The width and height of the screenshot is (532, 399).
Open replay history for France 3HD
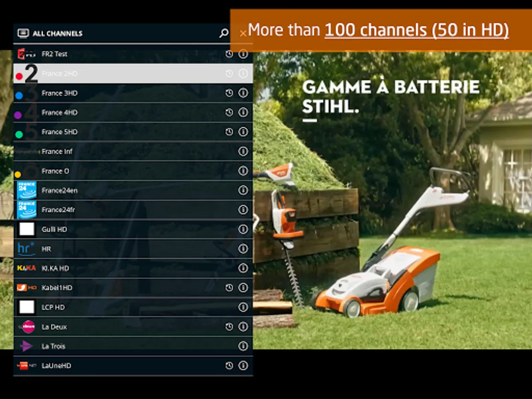tap(229, 93)
